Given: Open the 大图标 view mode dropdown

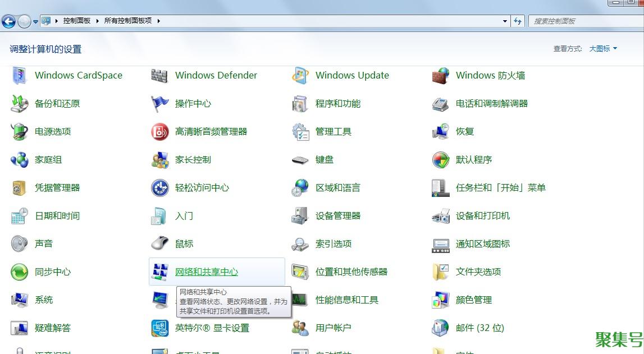Looking at the screenshot, I should pyautogui.click(x=603, y=49).
